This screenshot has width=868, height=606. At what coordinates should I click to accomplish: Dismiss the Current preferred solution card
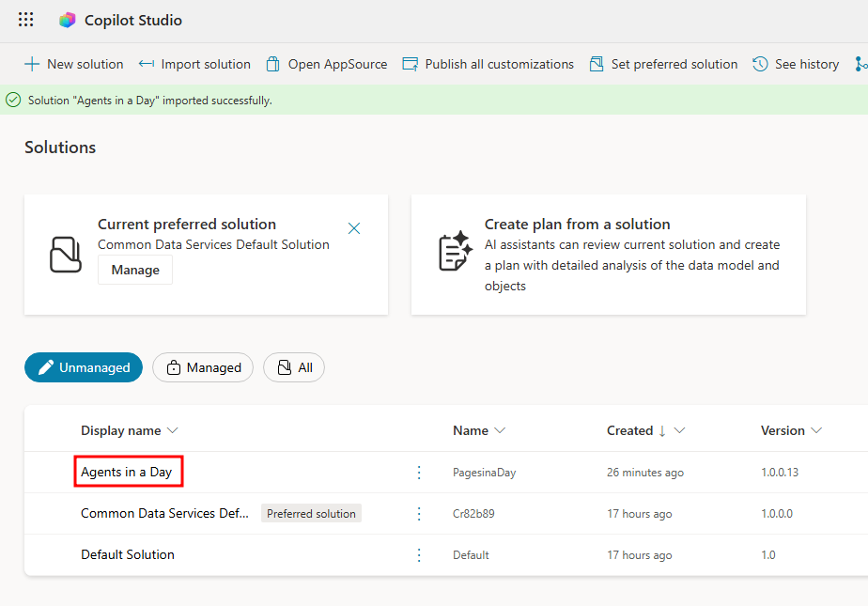354,228
